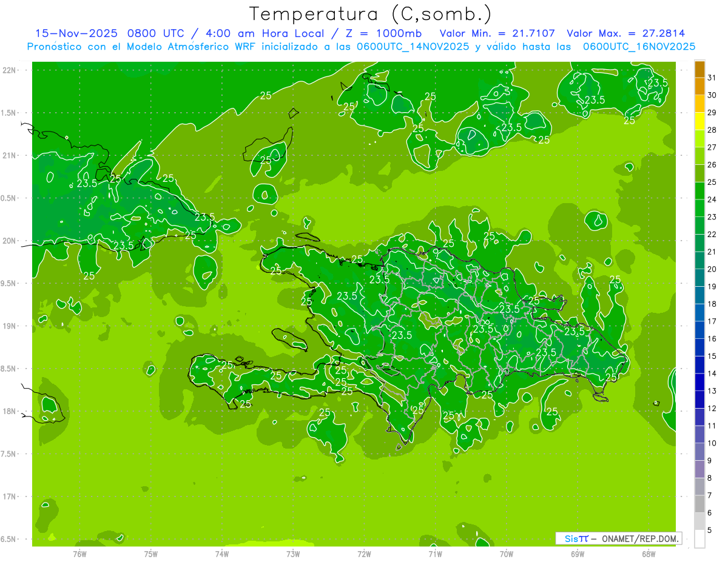Image resolution: width=728 pixels, height=562 pixels.
Task: Click the gray legend swatch between 6 and 7
Action: pyautogui.click(x=699, y=504)
